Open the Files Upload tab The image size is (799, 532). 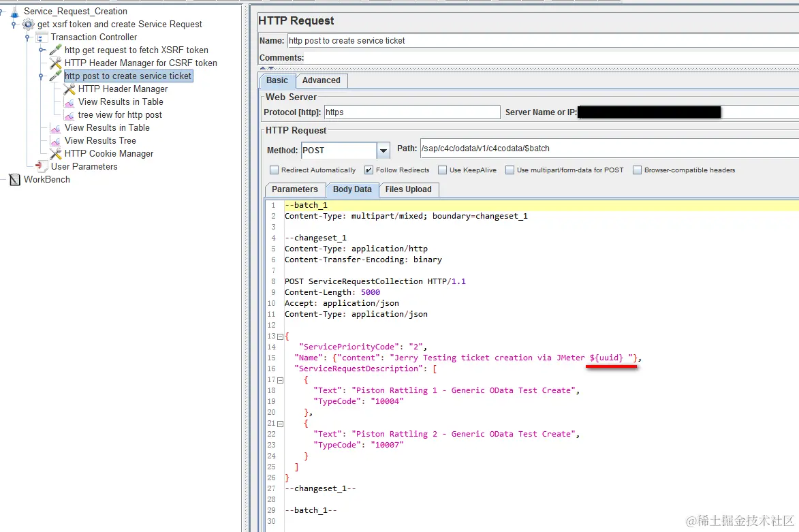(x=408, y=189)
